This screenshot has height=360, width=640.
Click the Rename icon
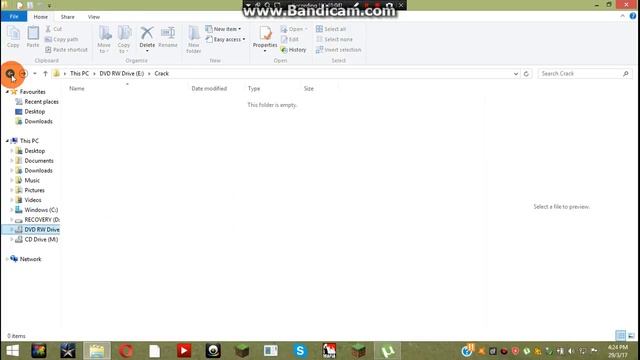(x=168, y=33)
